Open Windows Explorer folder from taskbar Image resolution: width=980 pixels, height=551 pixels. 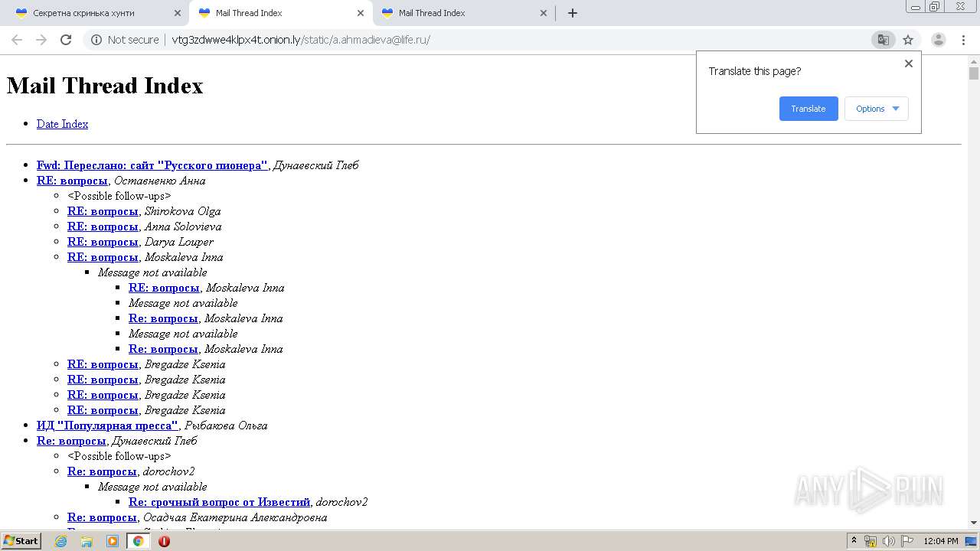87,541
